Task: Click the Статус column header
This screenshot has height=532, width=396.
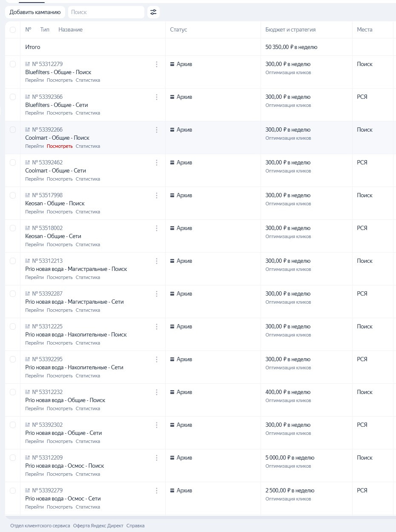Action: 178,30
